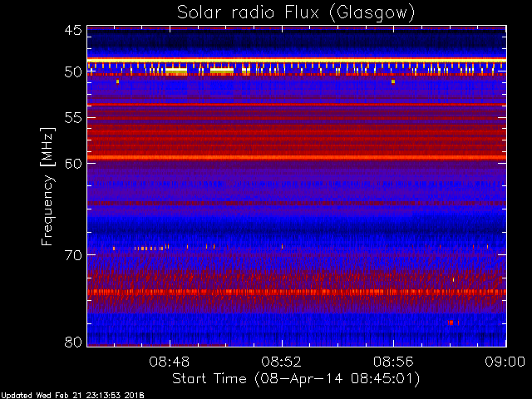
Task: Click the 80 frequency tick label
Action: point(73,342)
